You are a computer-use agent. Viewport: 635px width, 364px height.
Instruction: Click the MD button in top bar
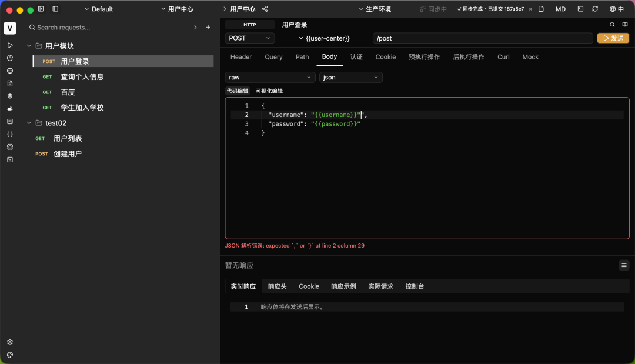pyautogui.click(x=560, y=9)
